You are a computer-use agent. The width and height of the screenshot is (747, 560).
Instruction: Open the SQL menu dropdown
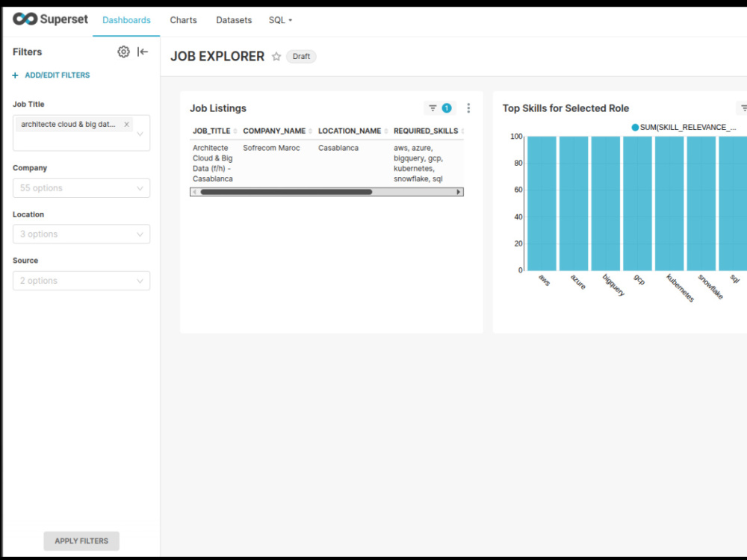pos(280,20)
